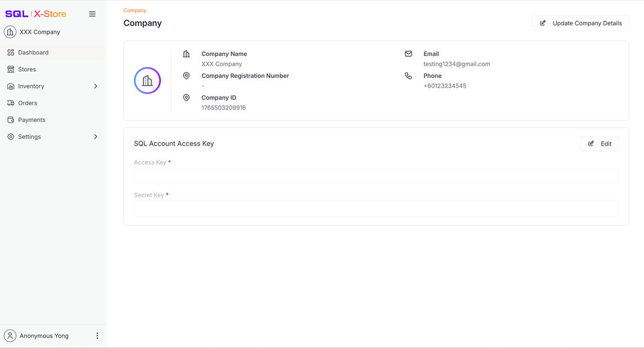Expand the Inventory submenu chevron

tap(96, 86)
